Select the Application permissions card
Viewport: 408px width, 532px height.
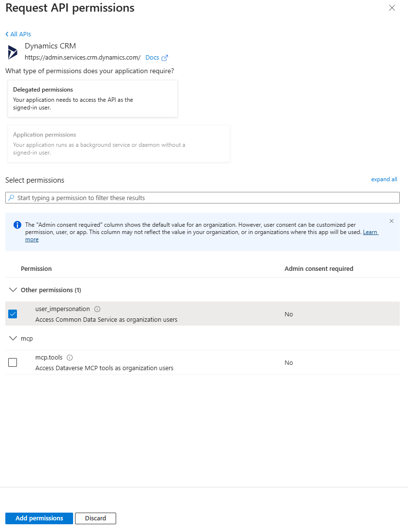click(x=119, y=143)
